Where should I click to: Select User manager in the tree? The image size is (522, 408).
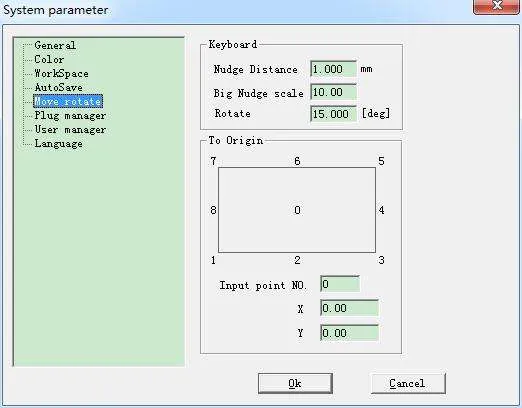[70, 130]
